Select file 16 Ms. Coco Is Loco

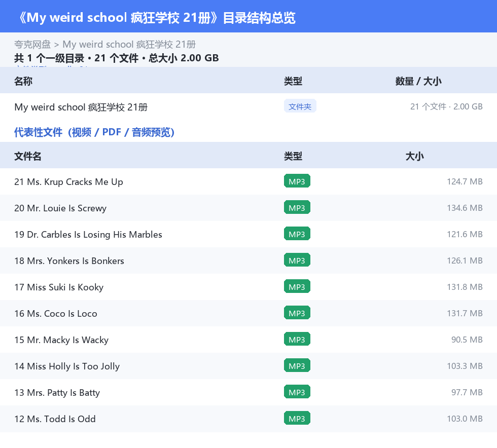pyautogui.click(x=248, y=313)
